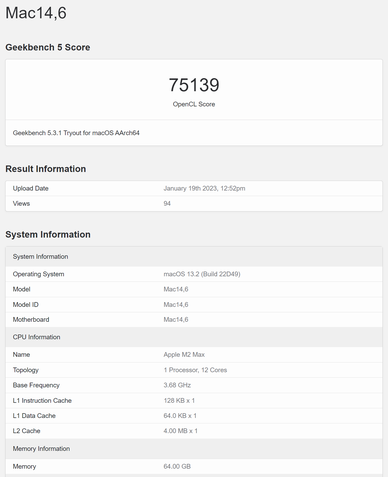Select the Apple M2 Max value
The width and height of the screenshot is (388, 477).
tap(184, 355)
